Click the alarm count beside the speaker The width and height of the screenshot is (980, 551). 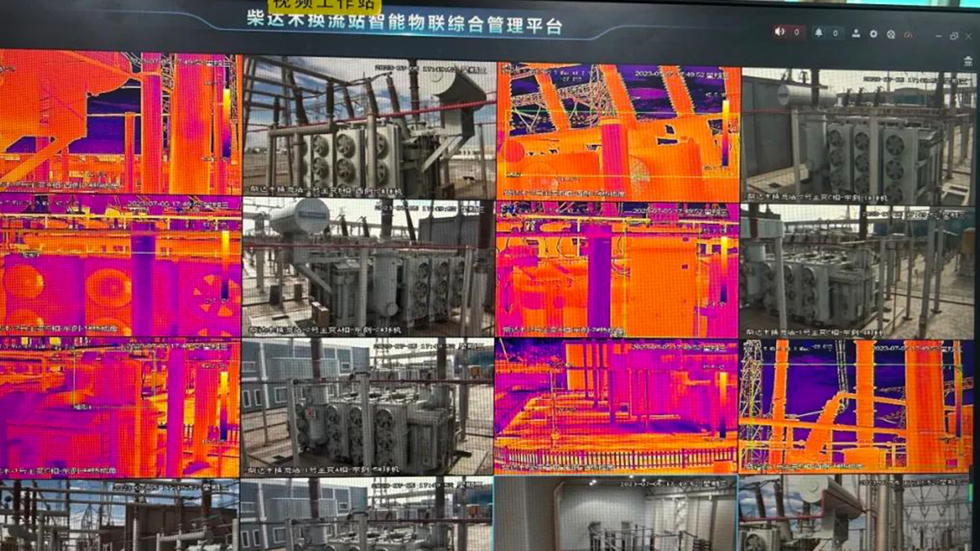(x=796, y=33)
